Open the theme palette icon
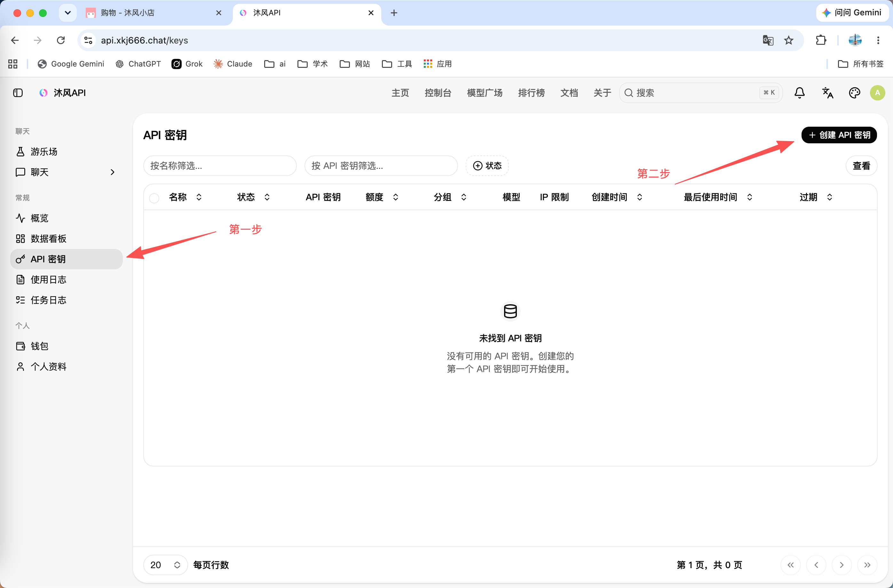The width and height of the screenshot is (893, 588). tap(854, 93)
